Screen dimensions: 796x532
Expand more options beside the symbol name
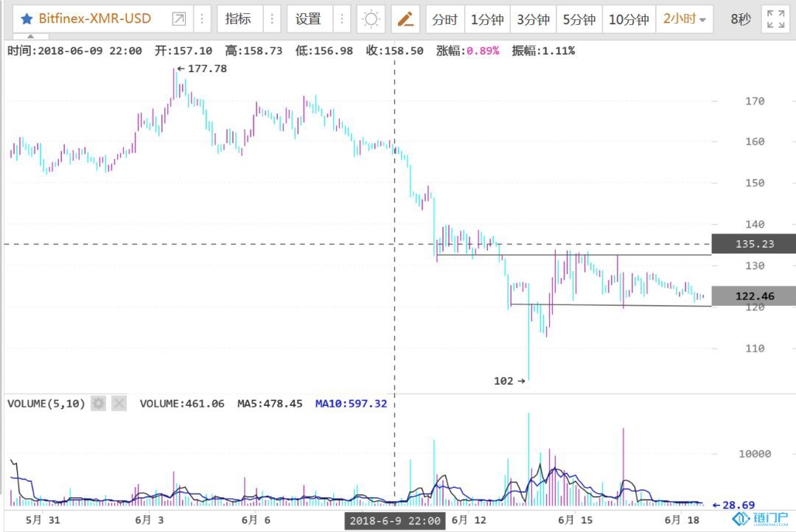201,19
